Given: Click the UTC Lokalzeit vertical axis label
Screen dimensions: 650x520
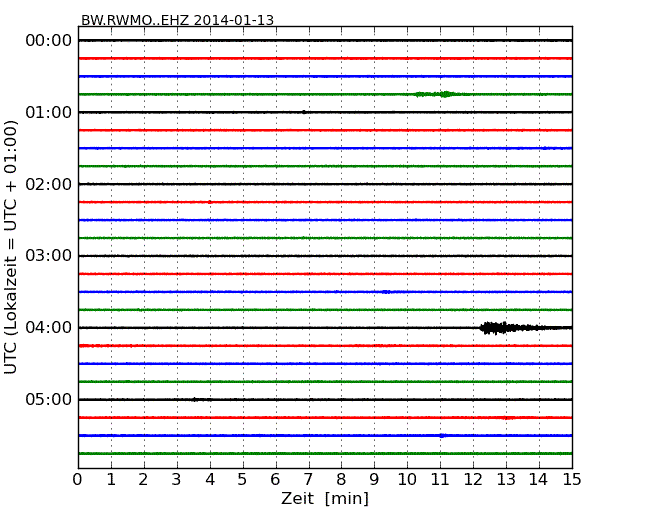Looking at the screenshot, I should point(11,248).
